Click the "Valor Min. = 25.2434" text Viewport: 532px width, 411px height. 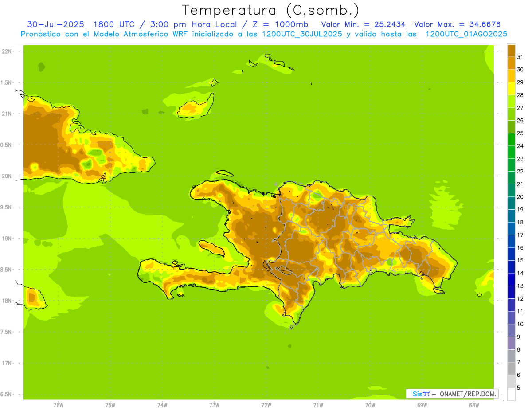coord(364,24)
